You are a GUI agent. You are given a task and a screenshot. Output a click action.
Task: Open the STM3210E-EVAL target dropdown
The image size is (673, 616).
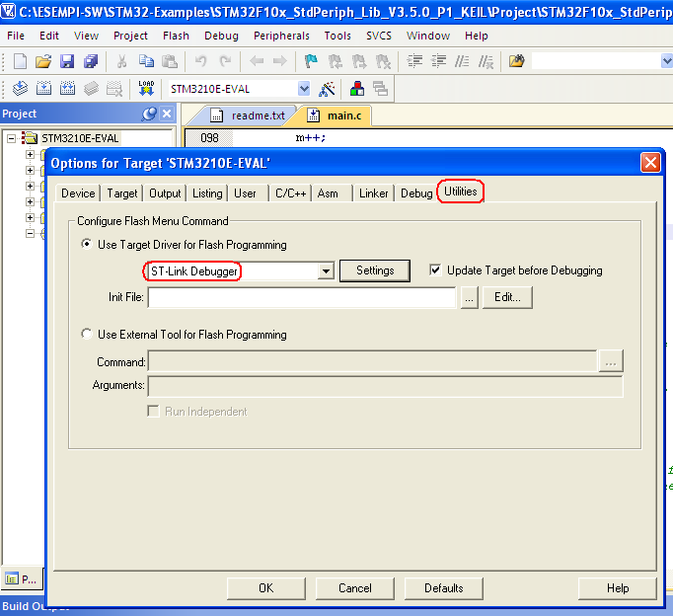click(x=304, y=89)
